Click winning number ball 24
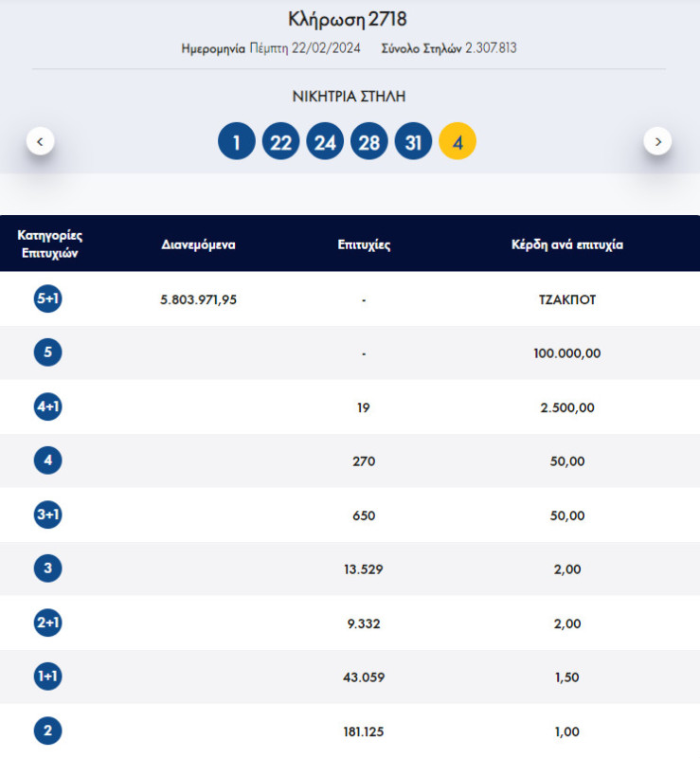The width and height of the screenshot is (700, 758). click(325, 142)
